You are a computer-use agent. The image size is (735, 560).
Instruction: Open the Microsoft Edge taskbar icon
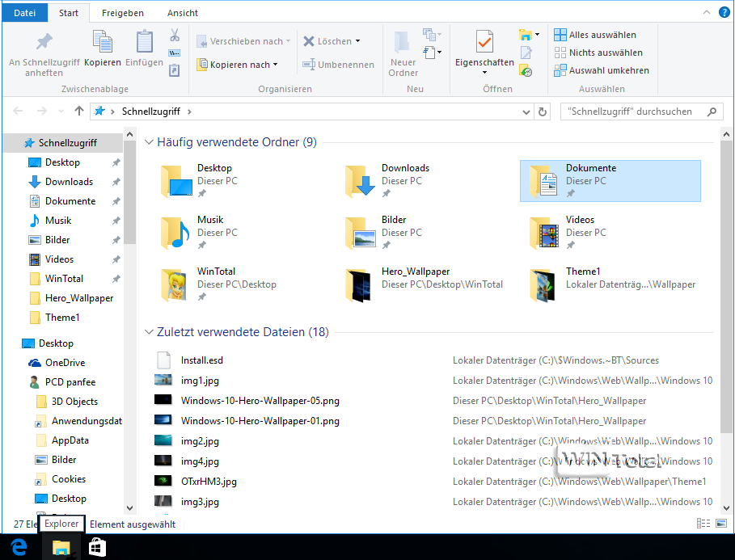pyautogui.click(x=19, y=547)
